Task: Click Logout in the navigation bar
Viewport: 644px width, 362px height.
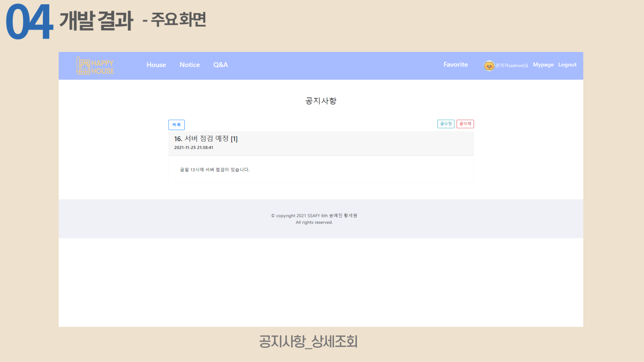Action: point(567,65)
